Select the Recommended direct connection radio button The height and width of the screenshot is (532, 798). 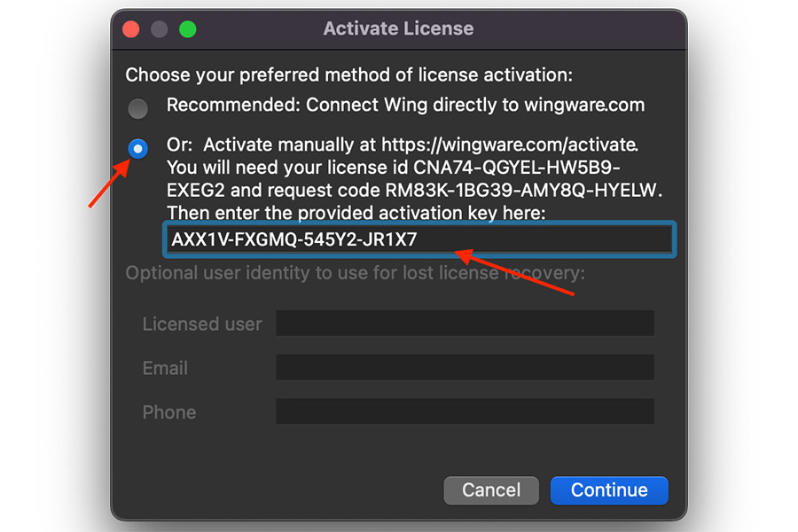pyautogui.click(x=138, y=108)
